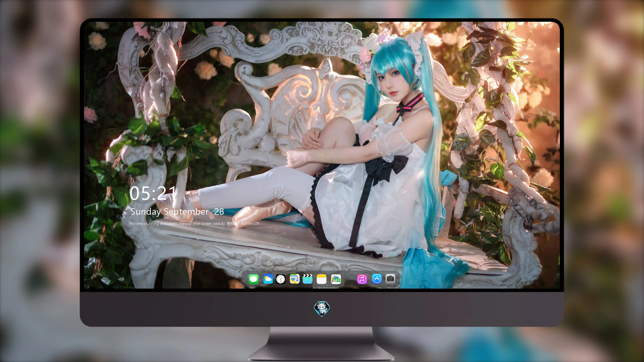Viewport: 644px width, 362px height.
Task: Open the Maps app in the dock
Action: pyautogui.click(x=294, y=279)
